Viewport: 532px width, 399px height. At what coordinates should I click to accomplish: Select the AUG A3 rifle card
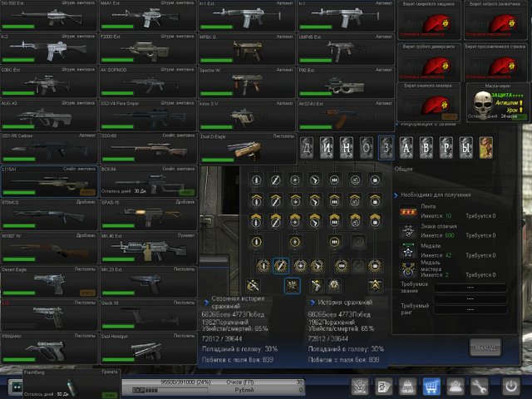point(49,115)
